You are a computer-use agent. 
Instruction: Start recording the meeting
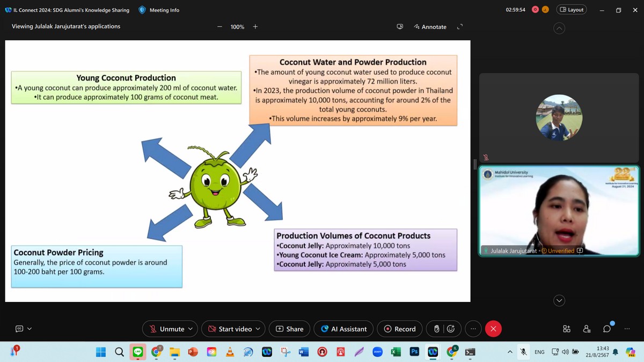click(x=399, y=329)
